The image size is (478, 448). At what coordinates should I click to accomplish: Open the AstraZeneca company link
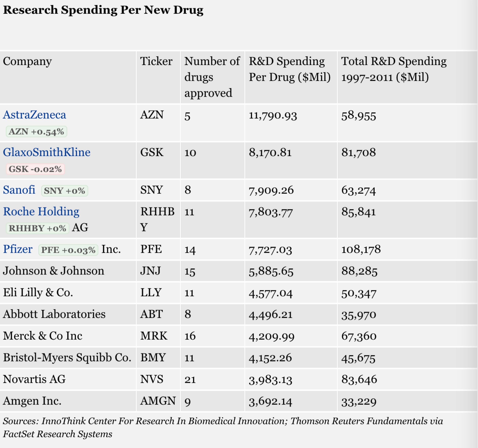coord(34,115)
